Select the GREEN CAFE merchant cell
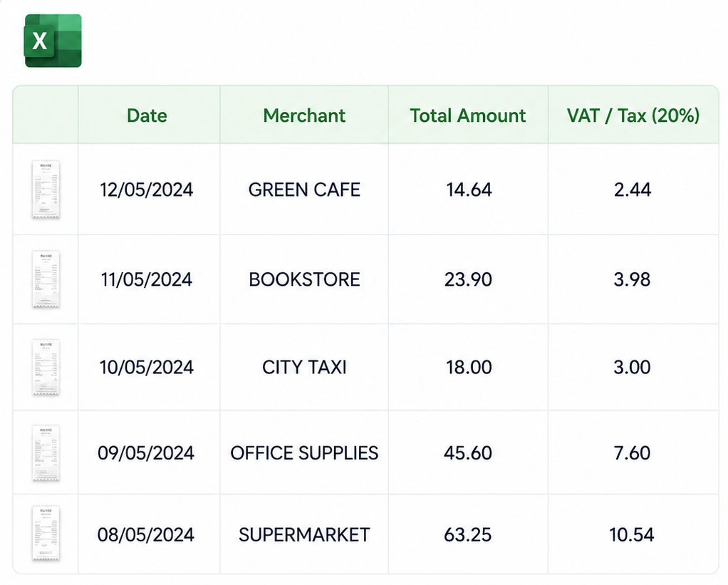 click(x=304, y=190)
